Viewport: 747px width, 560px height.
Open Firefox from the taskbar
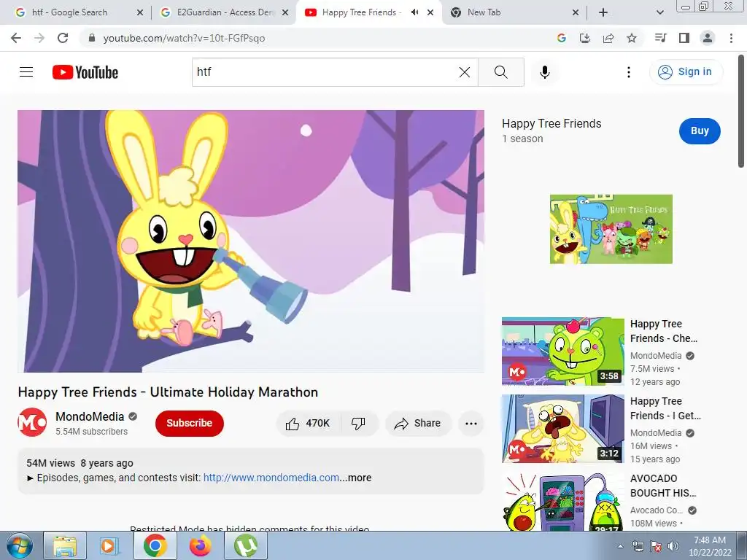pos(200,545)
